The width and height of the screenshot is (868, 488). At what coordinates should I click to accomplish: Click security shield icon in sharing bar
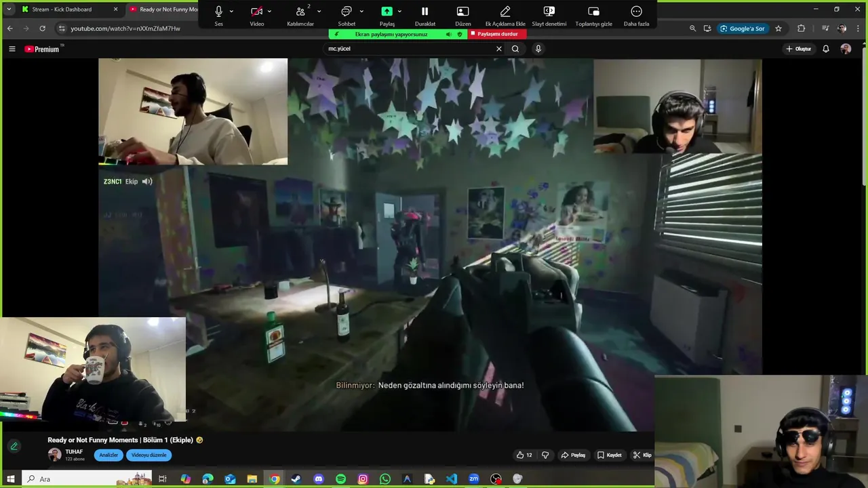click(x=460, y=34)
